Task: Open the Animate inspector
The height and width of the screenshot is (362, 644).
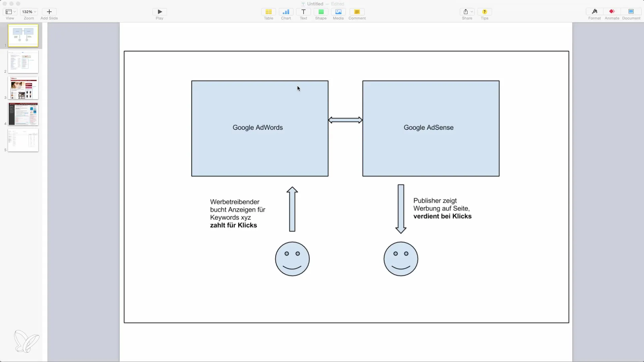Action: pos(612,12)
